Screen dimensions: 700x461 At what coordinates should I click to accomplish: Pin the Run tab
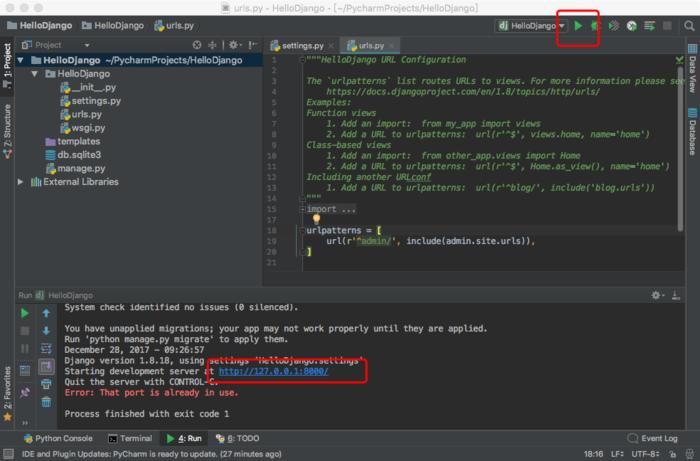pyautogui.click(x=25, y=392)
